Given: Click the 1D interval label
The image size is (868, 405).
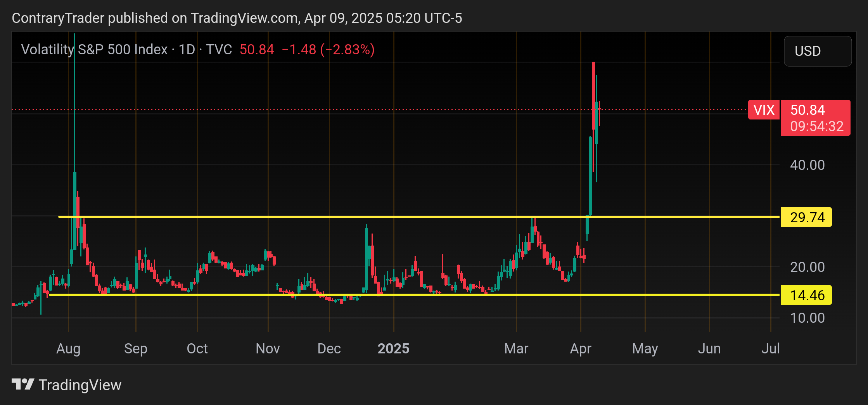Looking at the screenshot, I should 187,50.
